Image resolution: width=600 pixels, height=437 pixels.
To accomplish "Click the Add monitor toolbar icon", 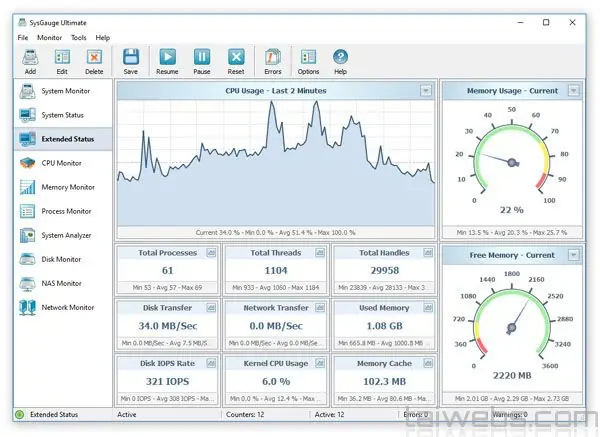I will pos(30,61).
